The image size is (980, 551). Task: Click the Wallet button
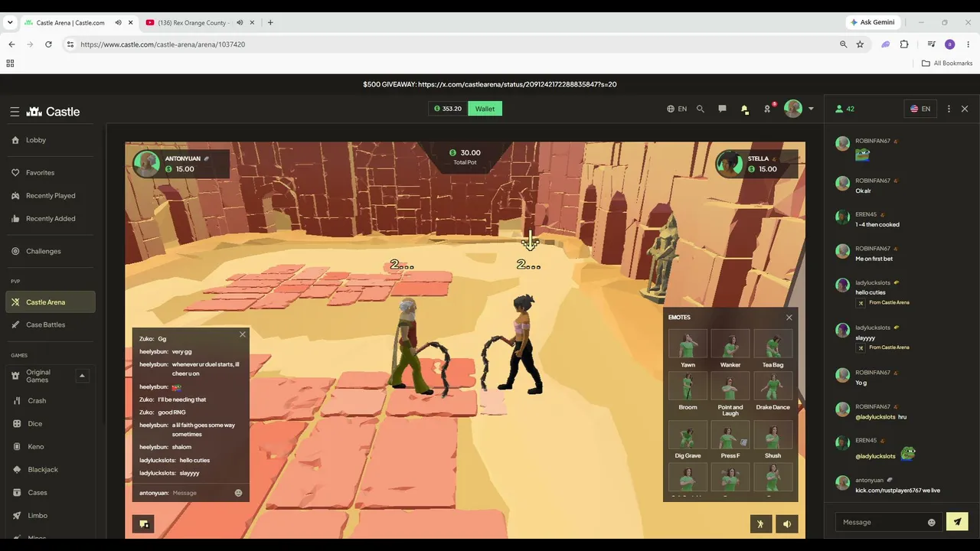click(485, 109)
